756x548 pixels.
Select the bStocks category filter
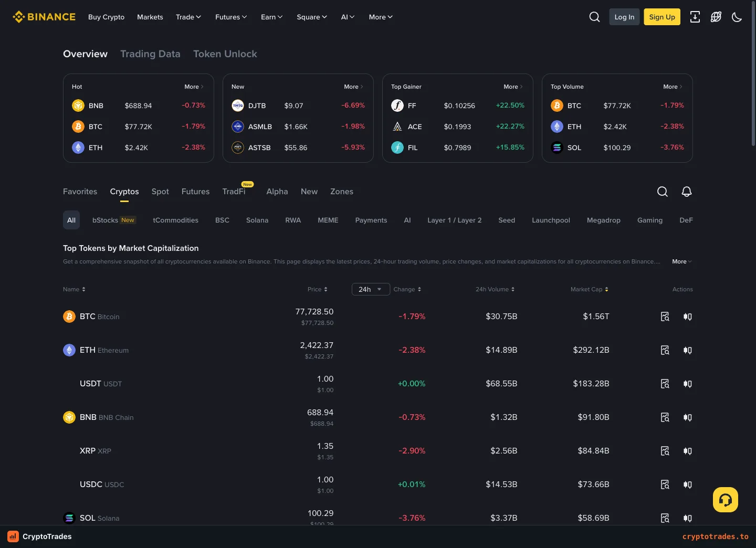[114, 220]
